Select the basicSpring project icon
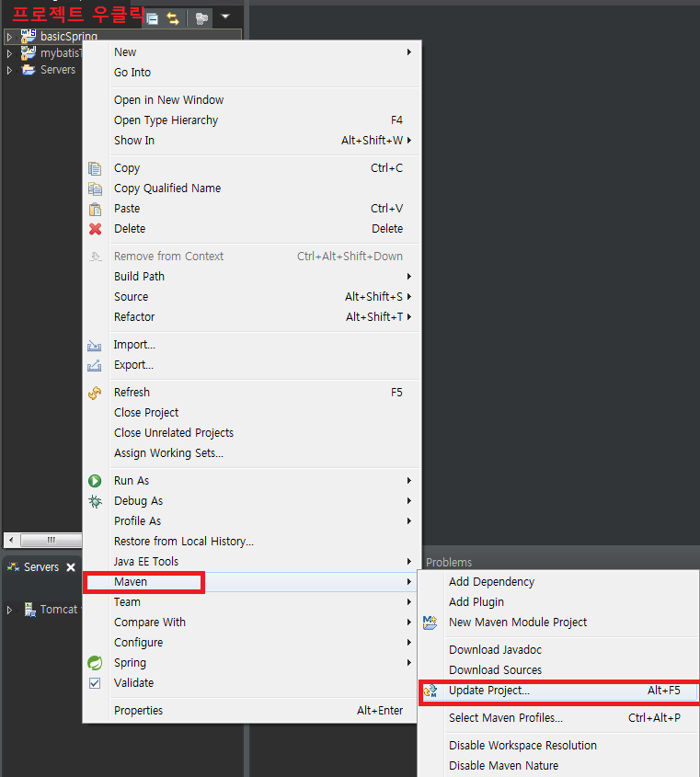Image resolution: width=700 pixels, height=777 pixels. point(29,36)
